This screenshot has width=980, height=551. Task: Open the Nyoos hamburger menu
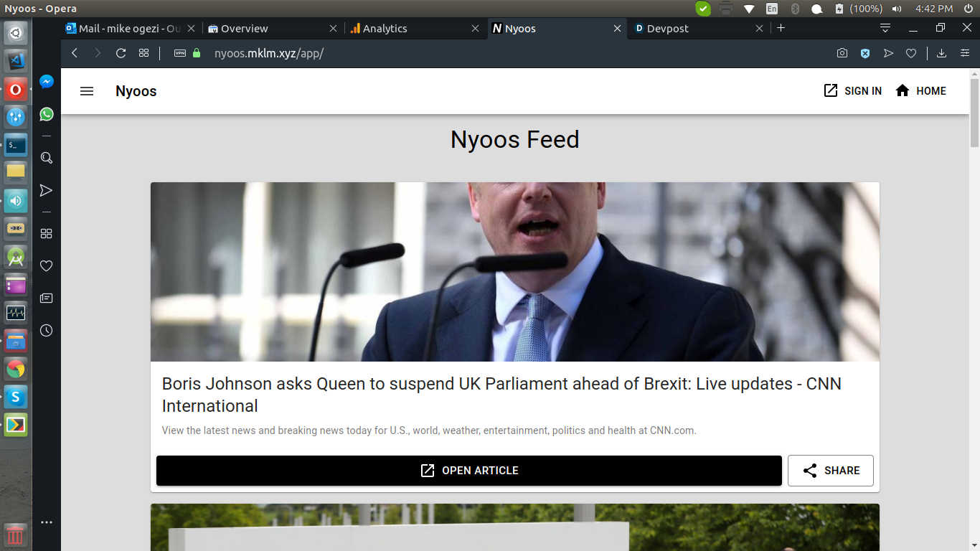click(x=87, y=91)
